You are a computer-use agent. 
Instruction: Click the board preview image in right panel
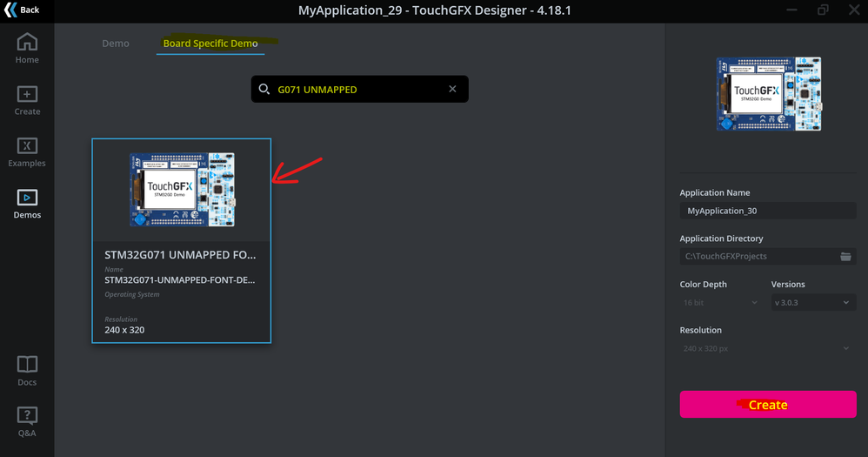(768, 94)
